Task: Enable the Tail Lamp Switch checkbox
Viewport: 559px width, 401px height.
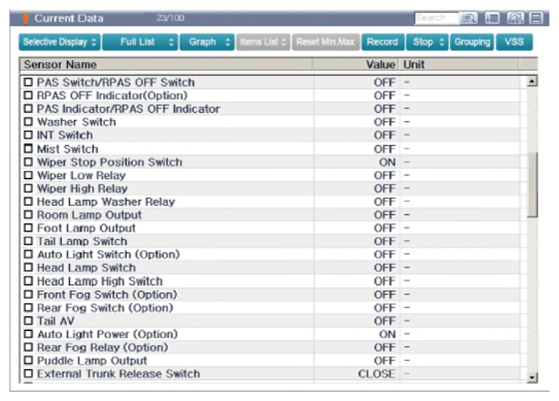Action: tap(28, 241)
